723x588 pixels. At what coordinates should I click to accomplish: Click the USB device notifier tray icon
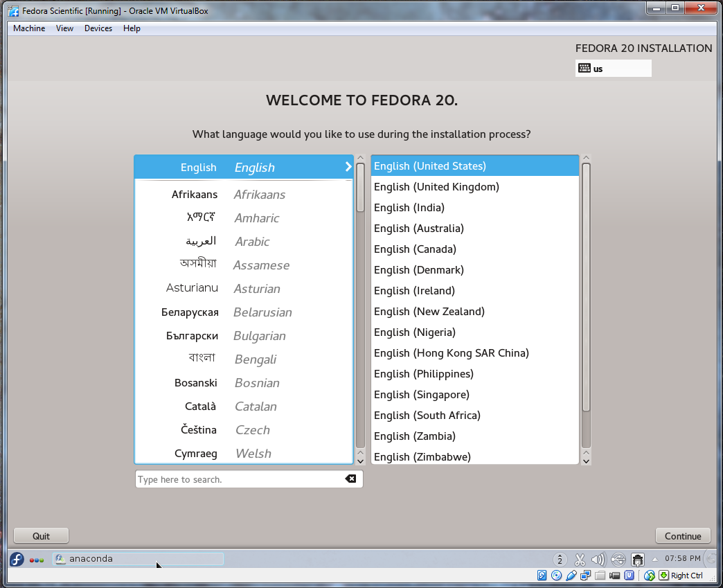(618, 560)
